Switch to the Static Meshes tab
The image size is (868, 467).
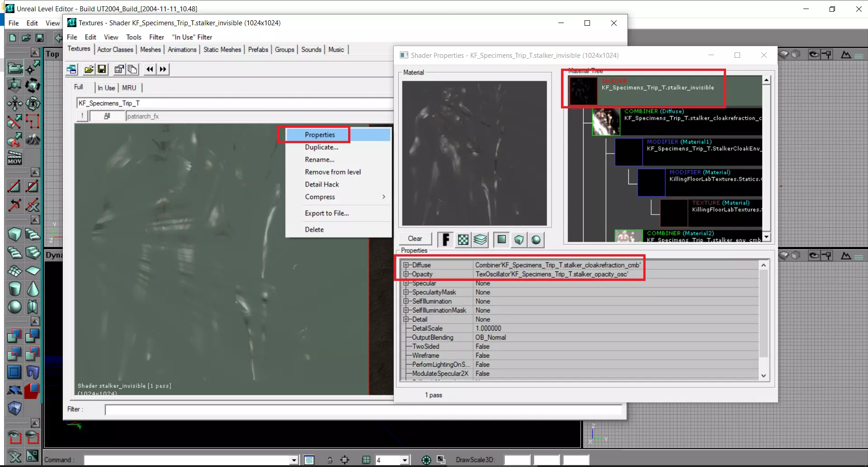[222, 50]
